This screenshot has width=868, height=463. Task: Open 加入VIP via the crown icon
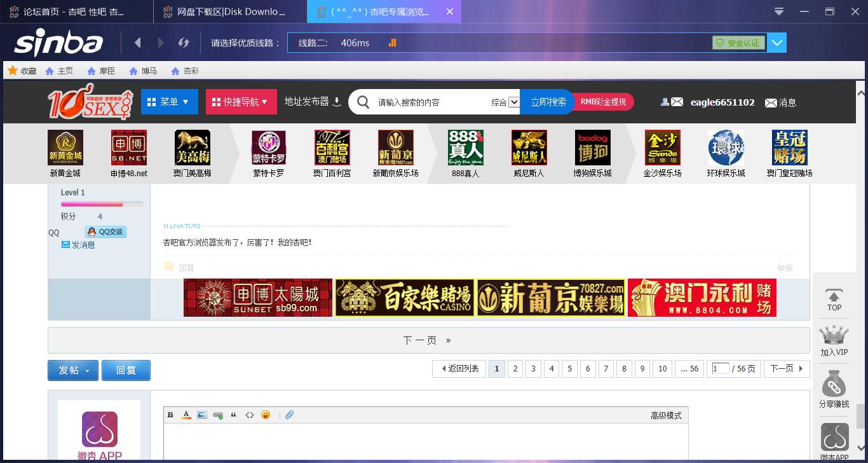click(x=834, y=336)
